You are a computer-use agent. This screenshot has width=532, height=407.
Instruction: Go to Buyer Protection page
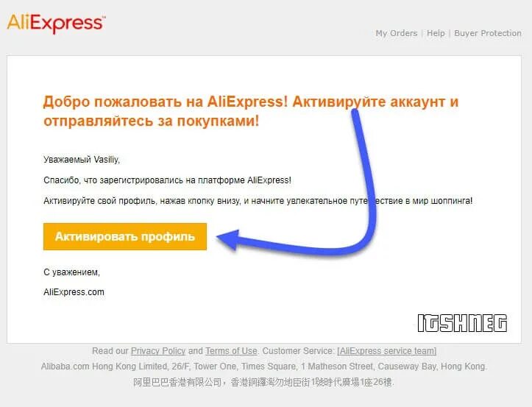(488, 33)
